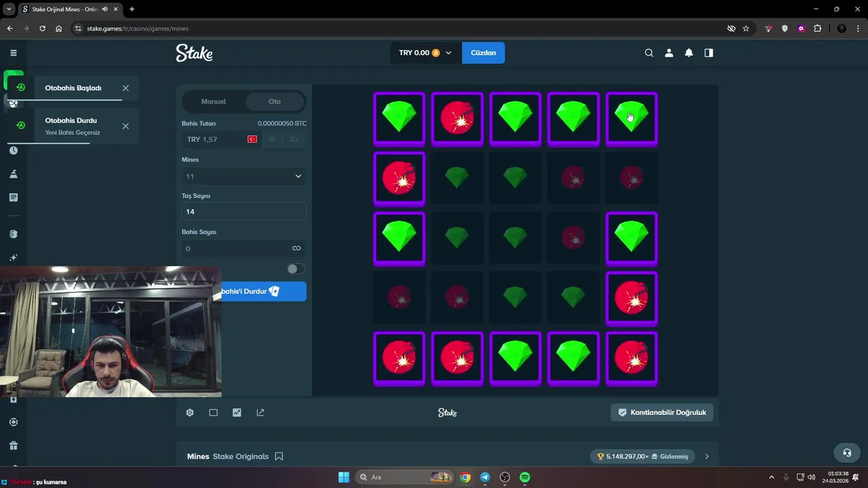Open the sidebar icon above the gift
This screenshot has height=488, width=868.
(x=13, y=422)
